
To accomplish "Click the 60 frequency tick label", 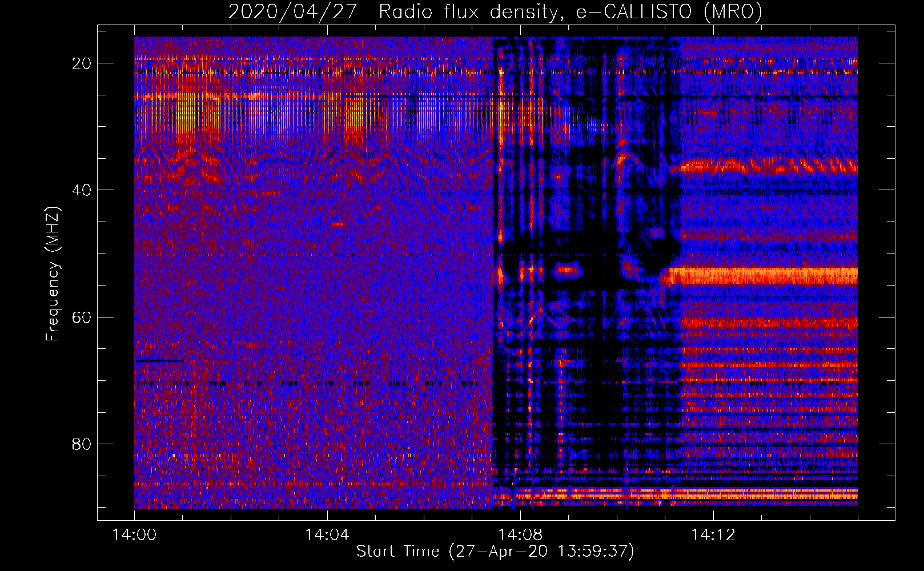I will pyautogui.click(x=82, y=317).
